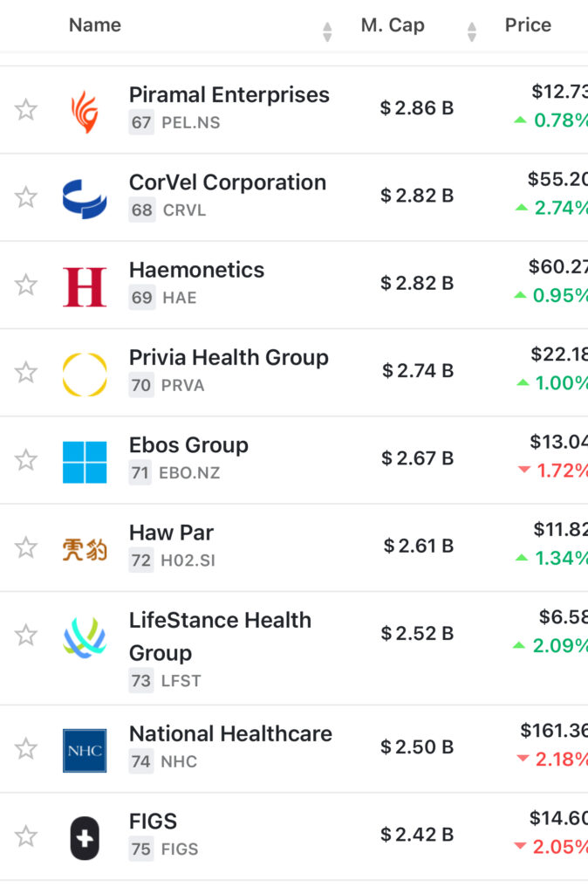Click the Haw Par logo icon

coord(85,549)
